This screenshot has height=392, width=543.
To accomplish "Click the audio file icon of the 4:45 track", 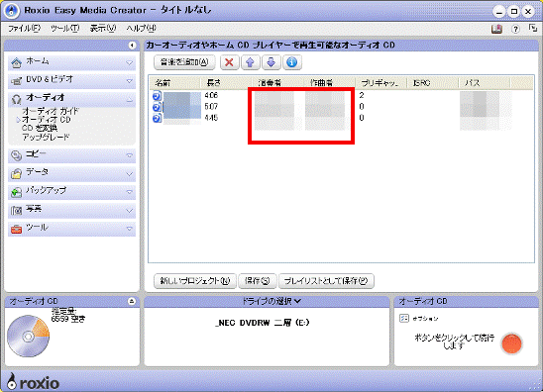I will point(157,118).
